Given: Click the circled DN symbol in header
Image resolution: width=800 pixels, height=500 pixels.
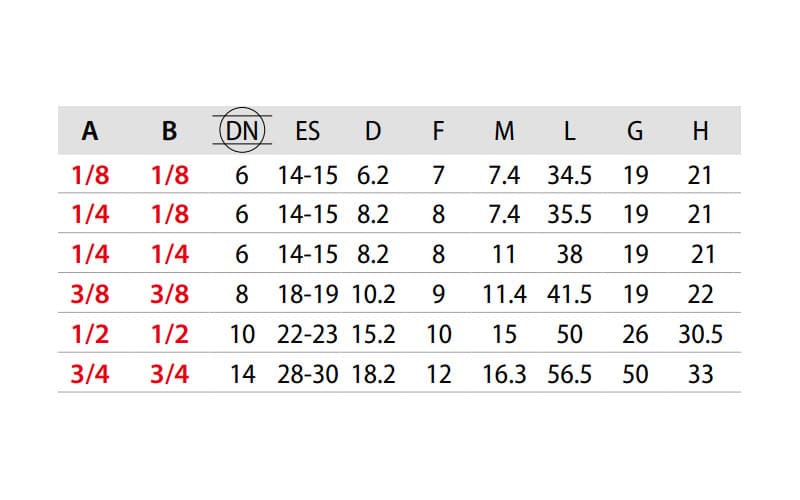Looking at the screenshot, I should [x=242, y=130].
